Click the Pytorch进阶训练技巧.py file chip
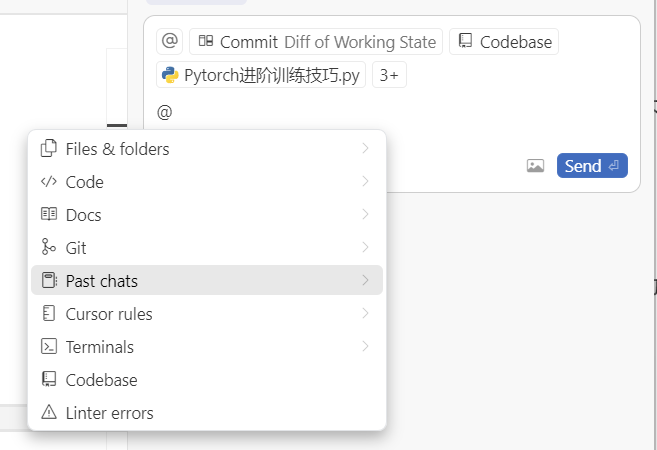 pos(261,75)
